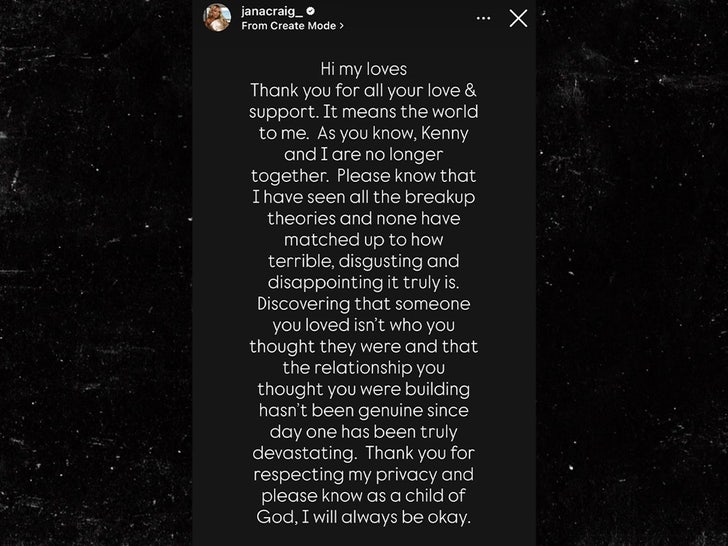Click the 'Hi my loves' greeting line
Screen dimensions: 728x546
click(363, 69)
